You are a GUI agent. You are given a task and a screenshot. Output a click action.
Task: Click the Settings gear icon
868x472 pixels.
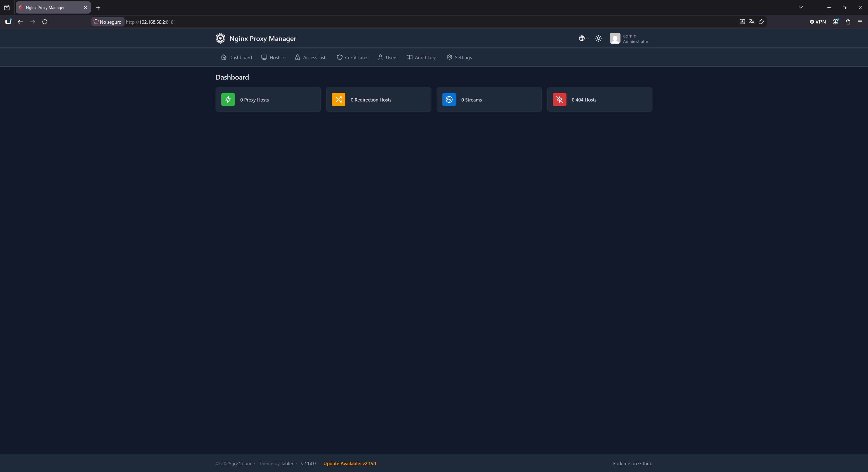click(450, 57)
